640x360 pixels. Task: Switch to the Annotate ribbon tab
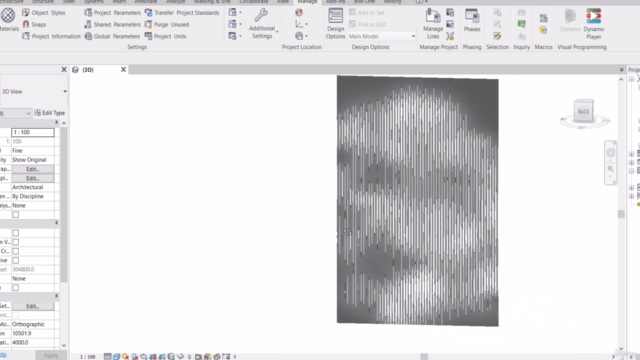click(x=146, y=2)
